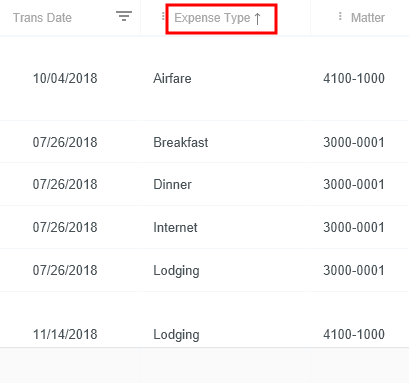This screenshot has height=383, width=409.
Task: Open the Trans Date filter icon
Action: point(124,16)
